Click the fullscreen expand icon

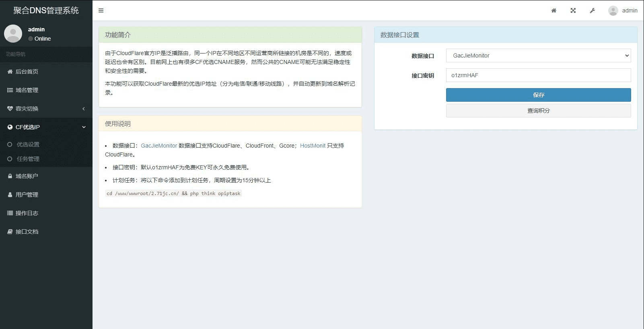573,10
